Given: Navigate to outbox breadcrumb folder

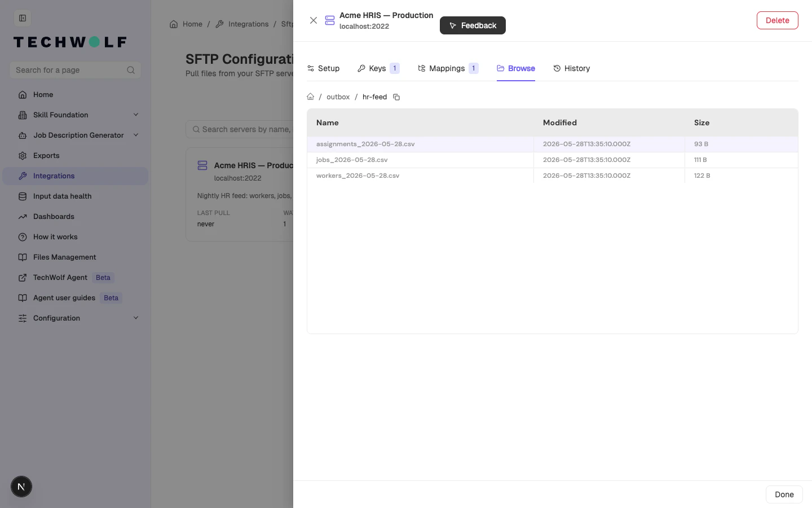Looking at the screenshot, I should 338,97.
